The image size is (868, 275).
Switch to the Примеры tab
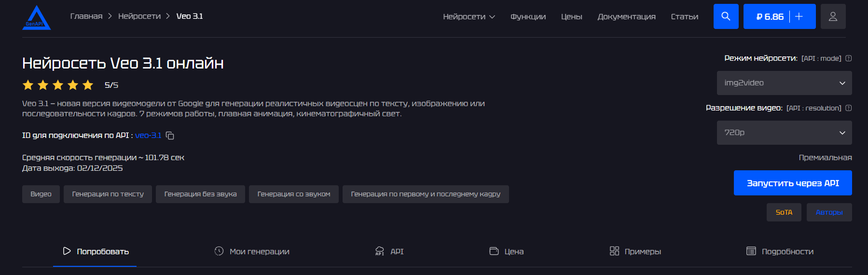pos(635,251)
